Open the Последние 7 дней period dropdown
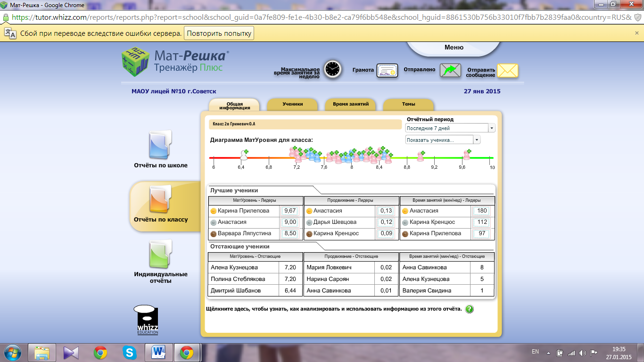Image resolution: width=644 pixels, height=362 pixels. [450, 128]
